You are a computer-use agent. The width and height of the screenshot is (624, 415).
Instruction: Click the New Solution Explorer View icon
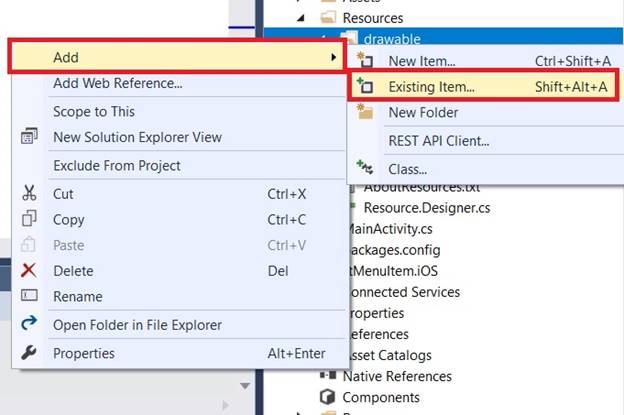[29, 136]
